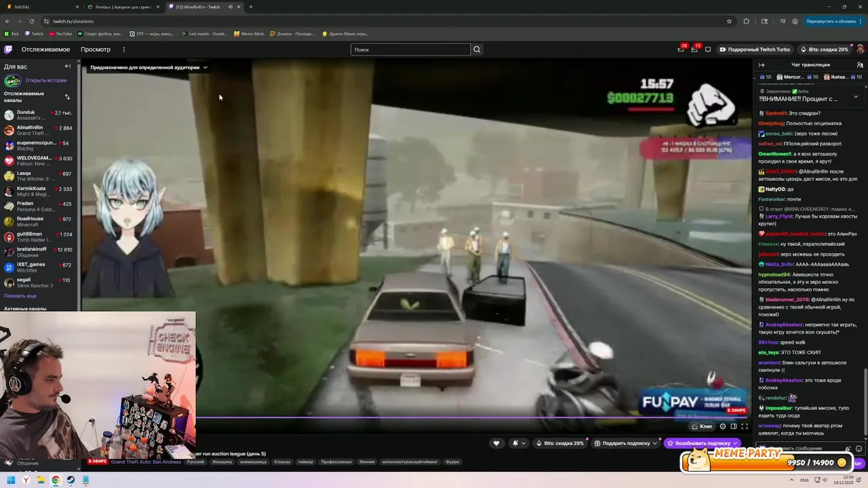Mute the Twitch tab audio icon
This screenshot has width=868, height=488.
[230, 7]
